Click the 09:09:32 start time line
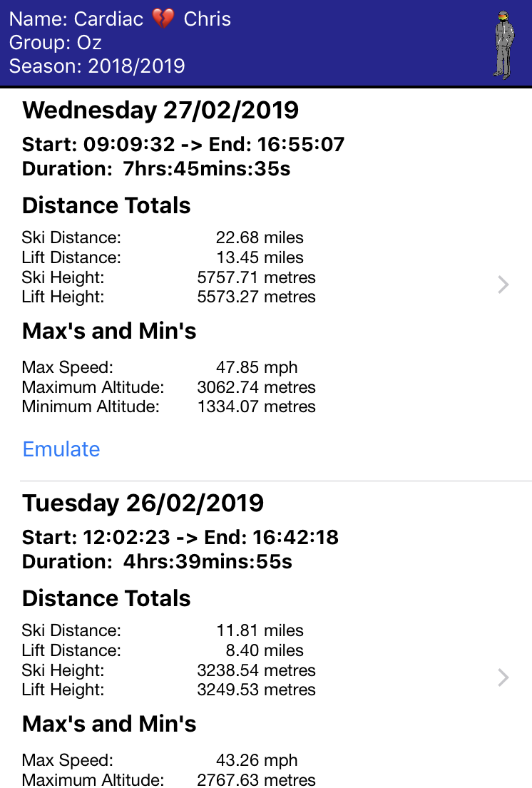532x788 pixels. tap(183, 145)
